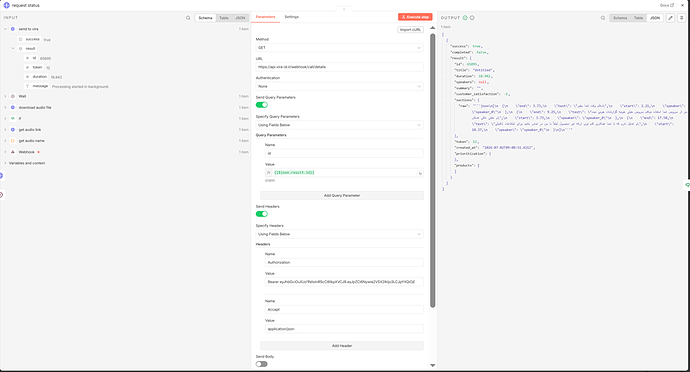Image resolution: width=690 pixels, height=372 pixels.
Task: Click the application/json header value field
Action: point(344,329)
